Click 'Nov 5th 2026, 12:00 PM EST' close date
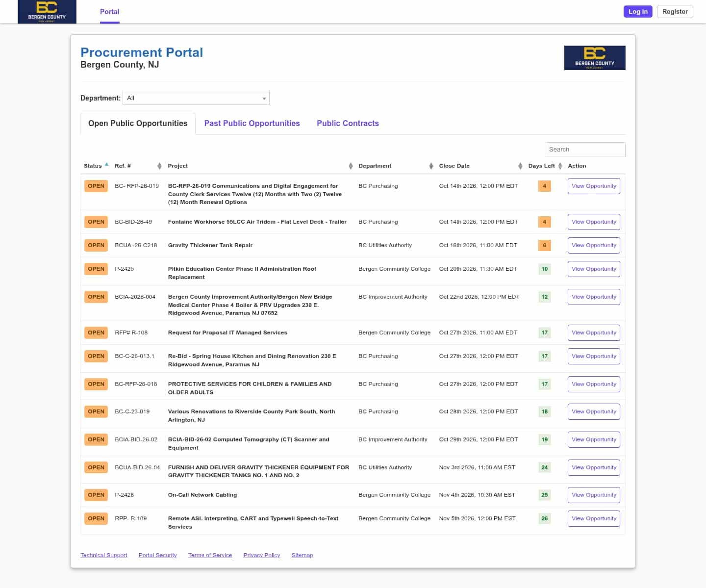This screenshot has width=706, height=588. (478, 519)
